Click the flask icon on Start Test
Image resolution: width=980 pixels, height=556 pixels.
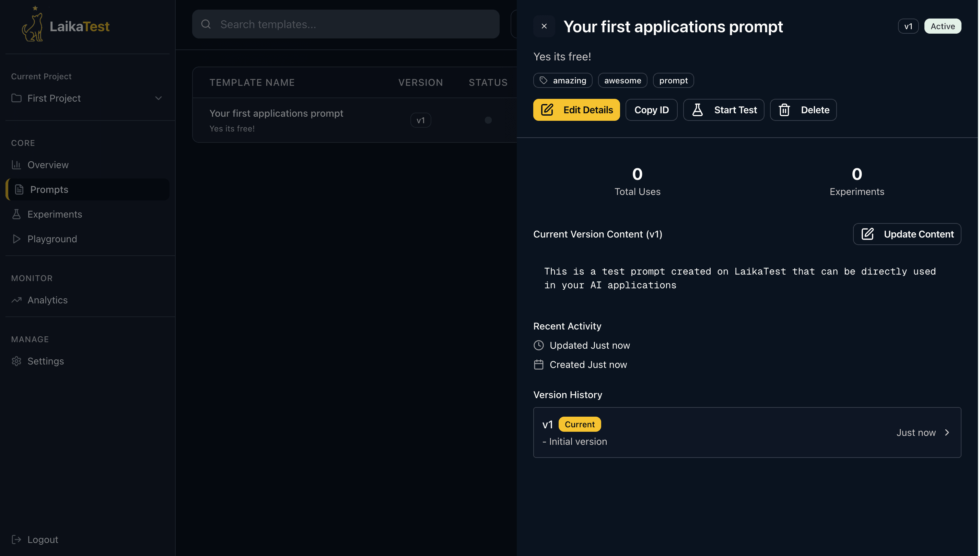click(x=698, y=109)
